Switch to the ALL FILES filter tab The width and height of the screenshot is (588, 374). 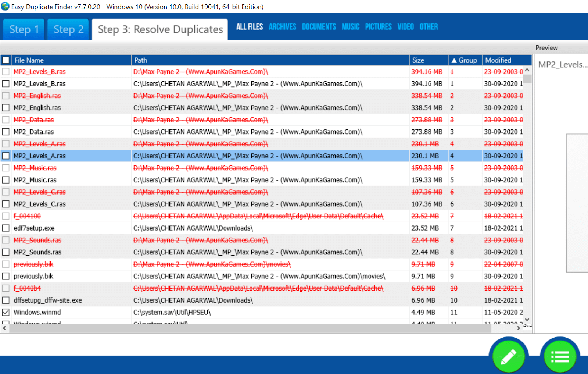[x=250, y=26]
